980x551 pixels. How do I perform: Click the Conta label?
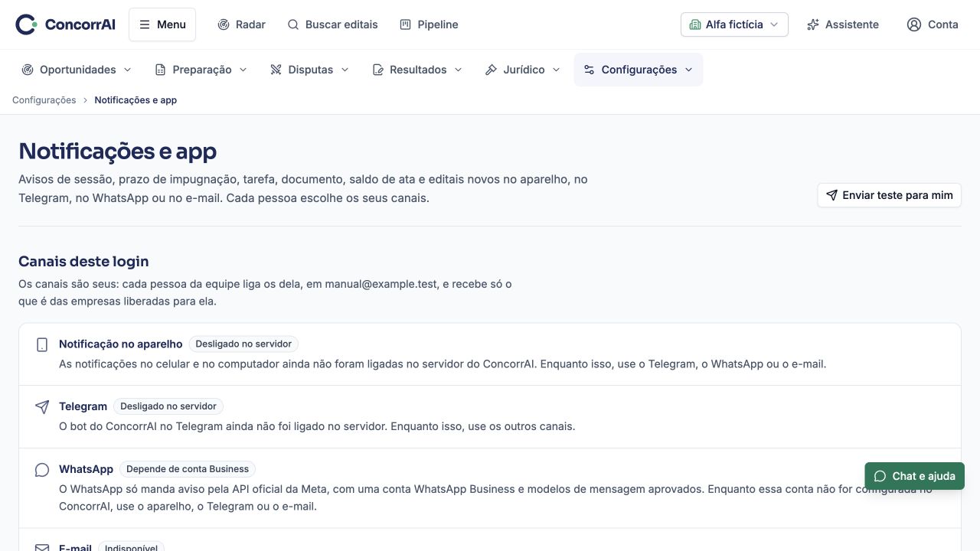[943, 24]
